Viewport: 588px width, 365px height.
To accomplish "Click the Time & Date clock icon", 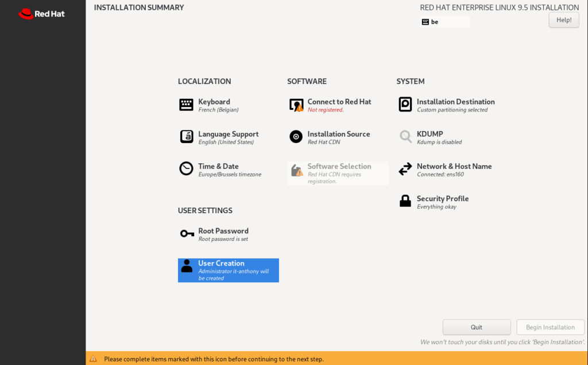I will tap(186, 169).
